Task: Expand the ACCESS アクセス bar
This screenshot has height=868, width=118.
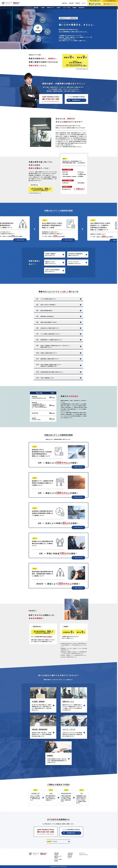Action: [59, 841]
